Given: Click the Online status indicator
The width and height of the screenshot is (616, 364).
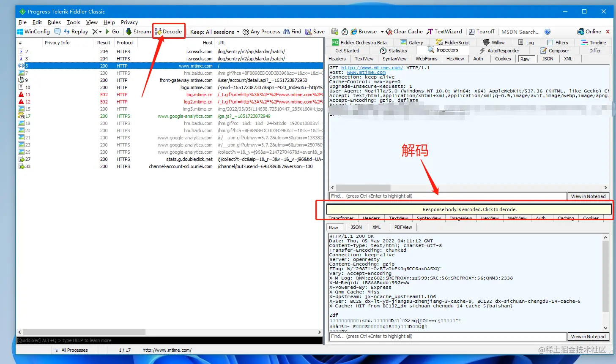Looking at the screenshot, I should click(589, 32).
